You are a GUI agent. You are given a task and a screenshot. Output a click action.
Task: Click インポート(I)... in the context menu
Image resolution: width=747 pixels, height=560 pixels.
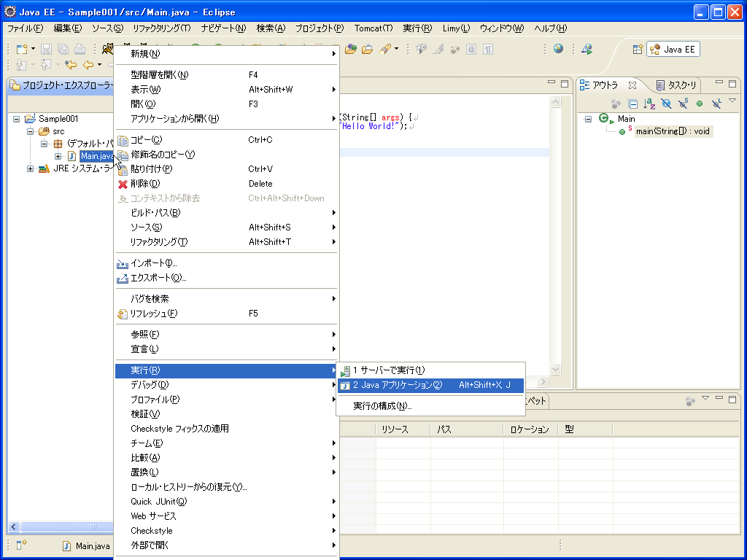pos(227,263)
